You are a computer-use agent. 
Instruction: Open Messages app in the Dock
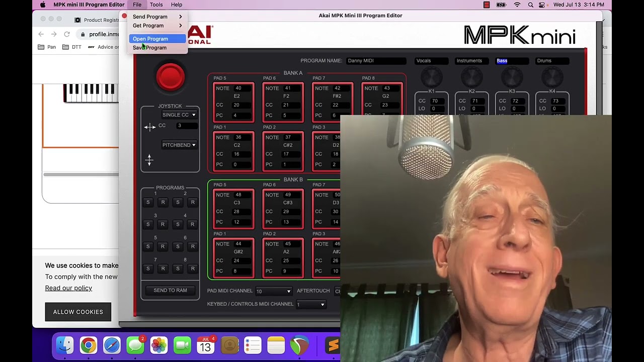(135, 345)
